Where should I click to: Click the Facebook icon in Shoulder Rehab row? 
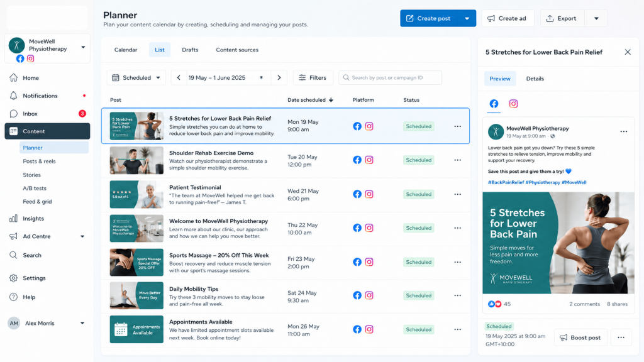click(357, 160)
